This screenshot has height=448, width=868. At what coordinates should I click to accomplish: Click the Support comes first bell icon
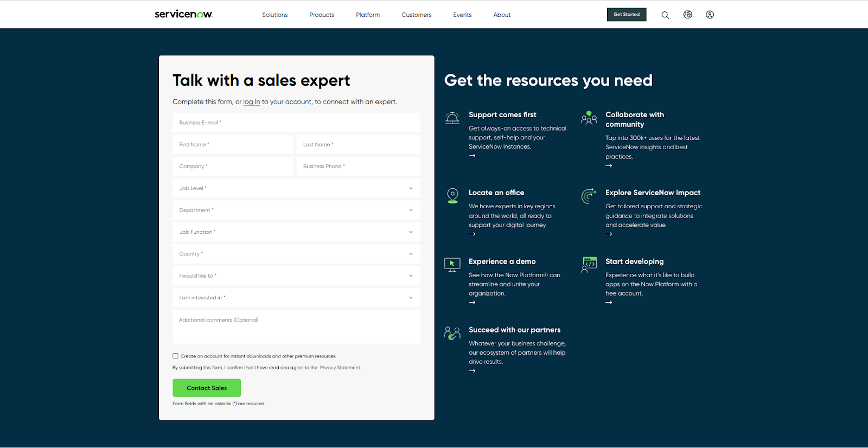tap(452, 118)
